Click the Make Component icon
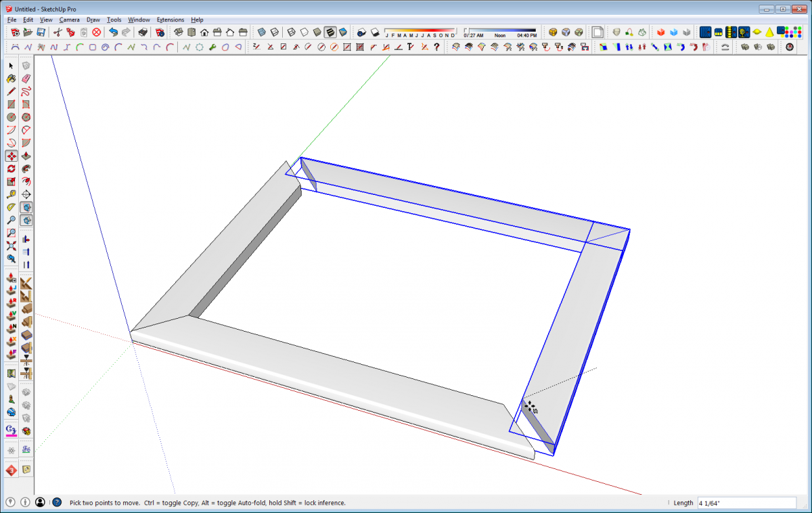This screenshot has width=812, height=513. (26, 65)
